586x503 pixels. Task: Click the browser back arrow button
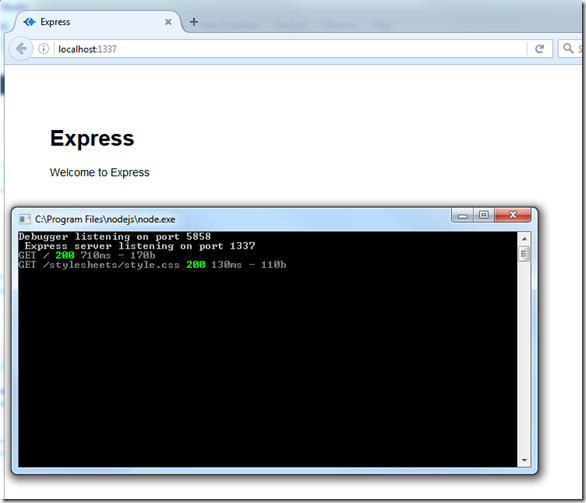point(21,49)
